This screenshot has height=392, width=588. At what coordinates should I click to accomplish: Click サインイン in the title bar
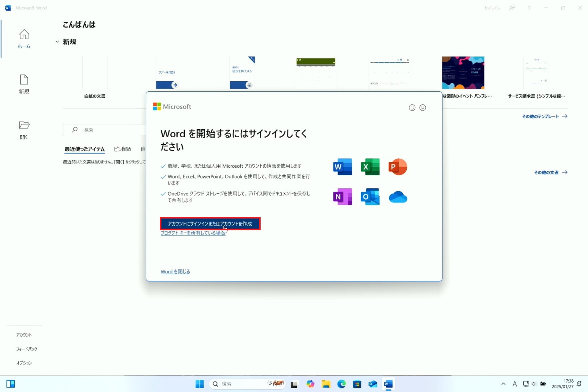(492, 8)
